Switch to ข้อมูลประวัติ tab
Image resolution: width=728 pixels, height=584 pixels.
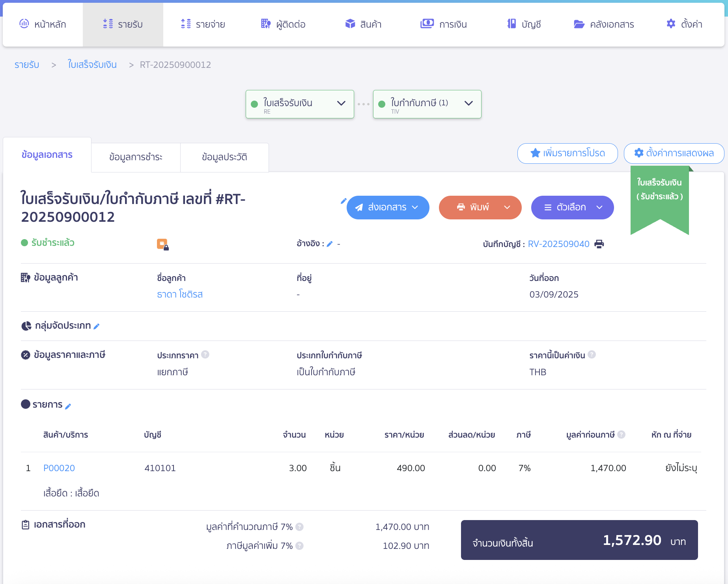(x=224, y=157)
